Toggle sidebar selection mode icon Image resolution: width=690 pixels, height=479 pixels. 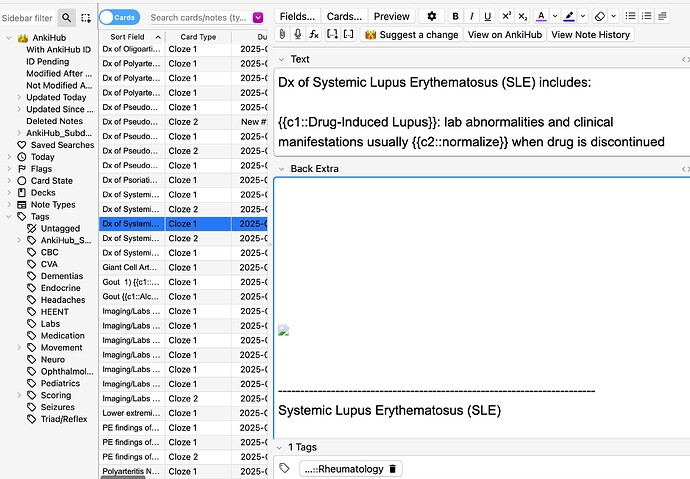(86, 17)
